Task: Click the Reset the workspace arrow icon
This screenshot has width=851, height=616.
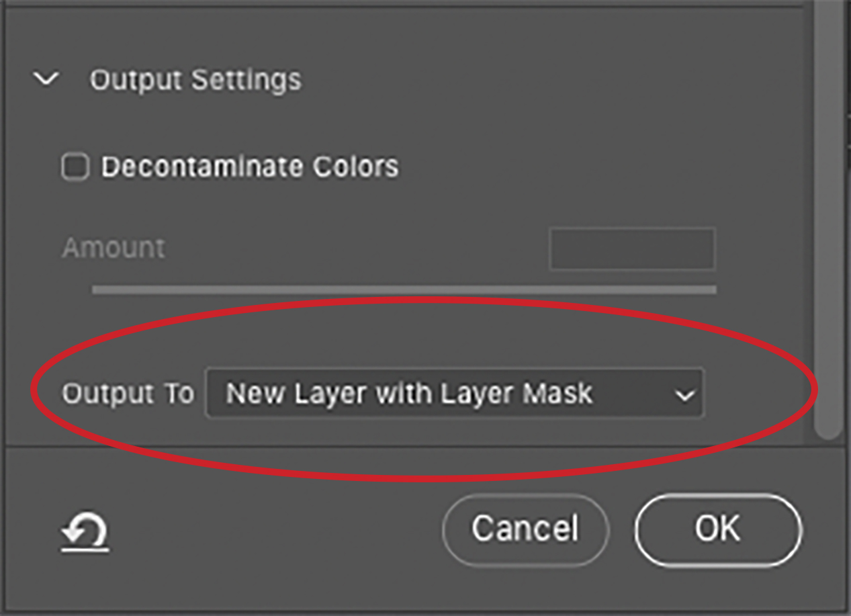Action: pyautogui.click(x=85, y=529)
